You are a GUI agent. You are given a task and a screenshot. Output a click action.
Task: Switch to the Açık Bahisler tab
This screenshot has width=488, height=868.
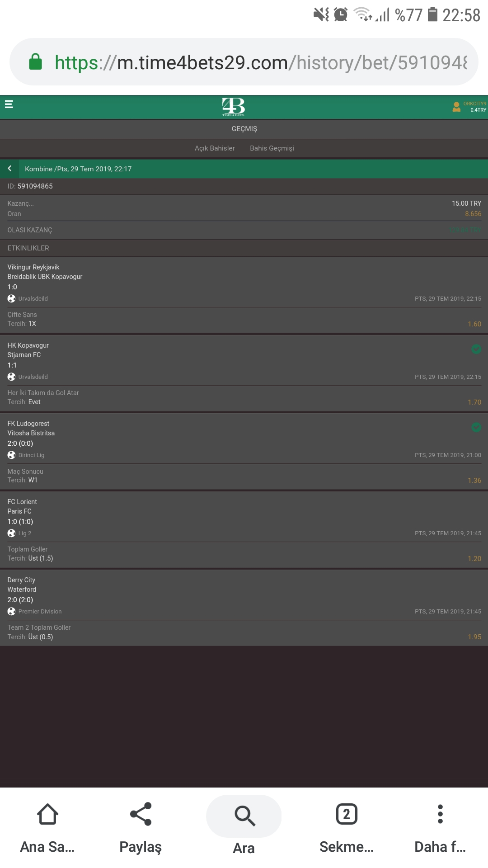215,148
